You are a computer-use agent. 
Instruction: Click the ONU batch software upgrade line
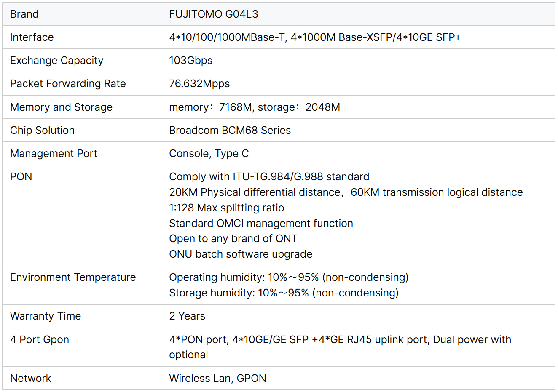click(x=240, y=254)
